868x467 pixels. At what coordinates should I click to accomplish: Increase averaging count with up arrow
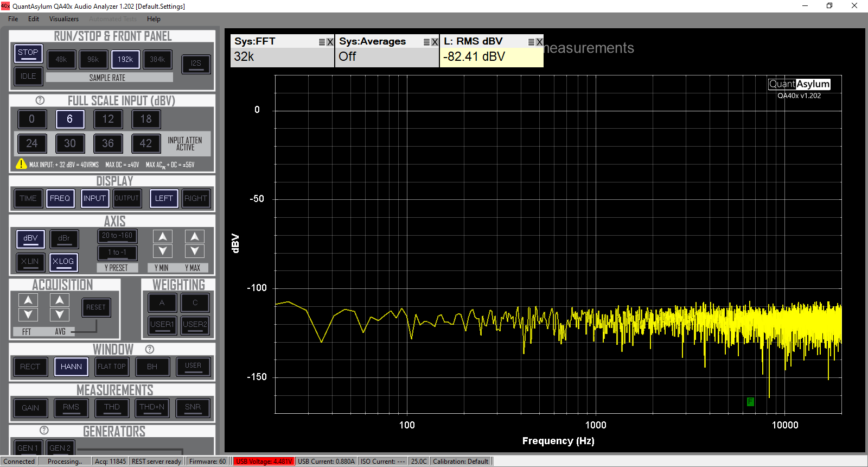point(60,300)
